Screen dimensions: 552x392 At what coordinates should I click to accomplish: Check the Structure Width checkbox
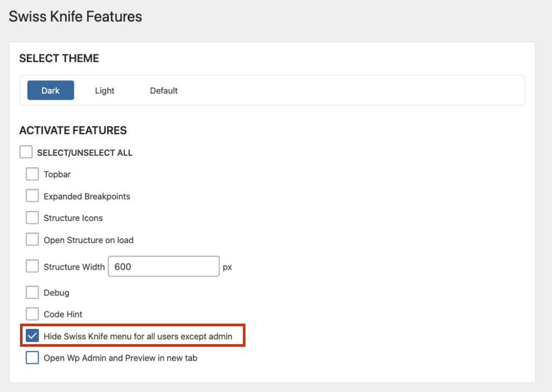(x=32, y=266)
